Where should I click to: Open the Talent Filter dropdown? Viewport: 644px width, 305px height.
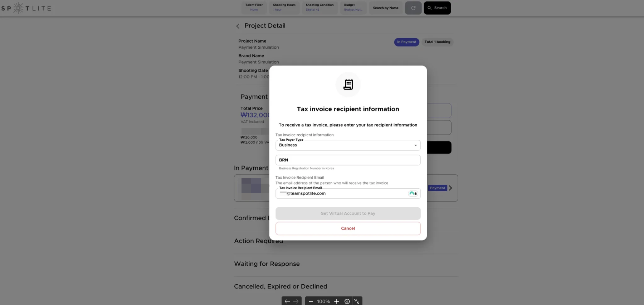click(x=254, y=8)
